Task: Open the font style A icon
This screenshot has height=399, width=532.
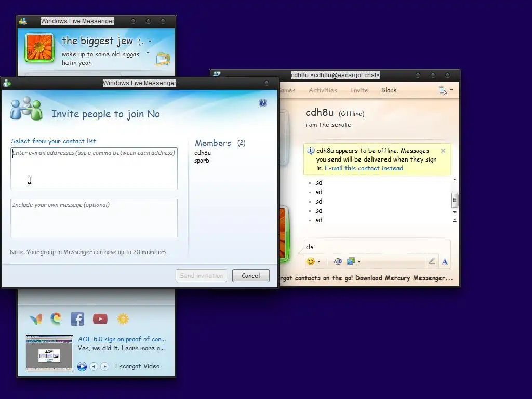Action: [445, 262]
